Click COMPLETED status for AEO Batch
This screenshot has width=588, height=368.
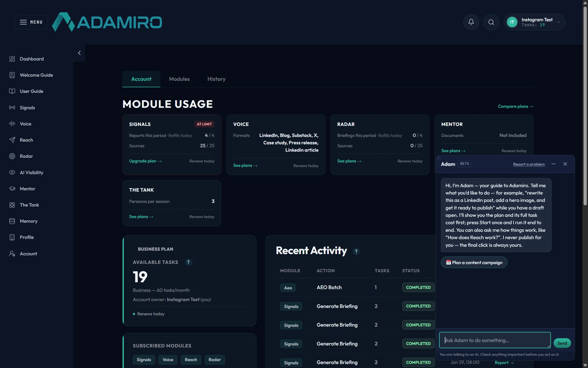418,287
